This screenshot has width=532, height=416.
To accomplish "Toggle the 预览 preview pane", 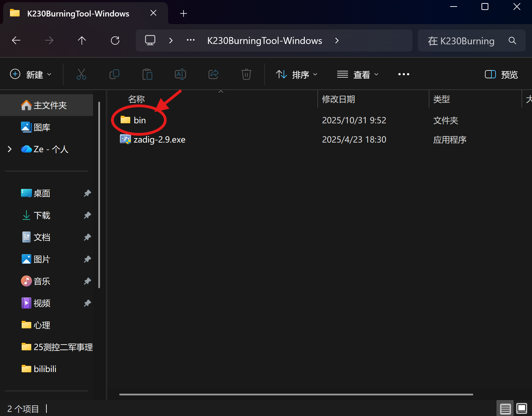I will click(x=501, y=75).
